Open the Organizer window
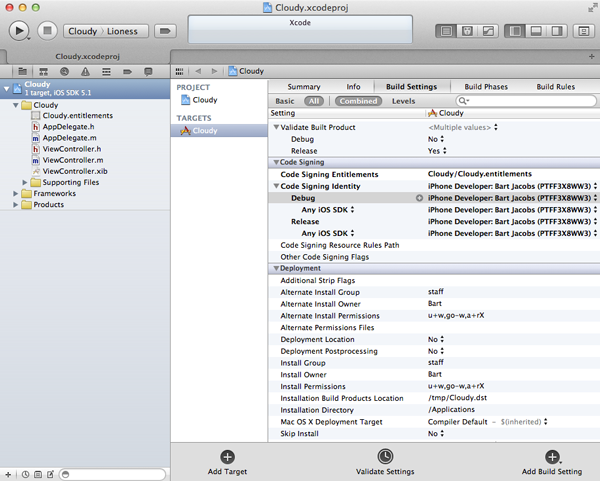Image resolution: width=600 pixels, height=481 pixels. pyautogui.click(x=584, y=31)
